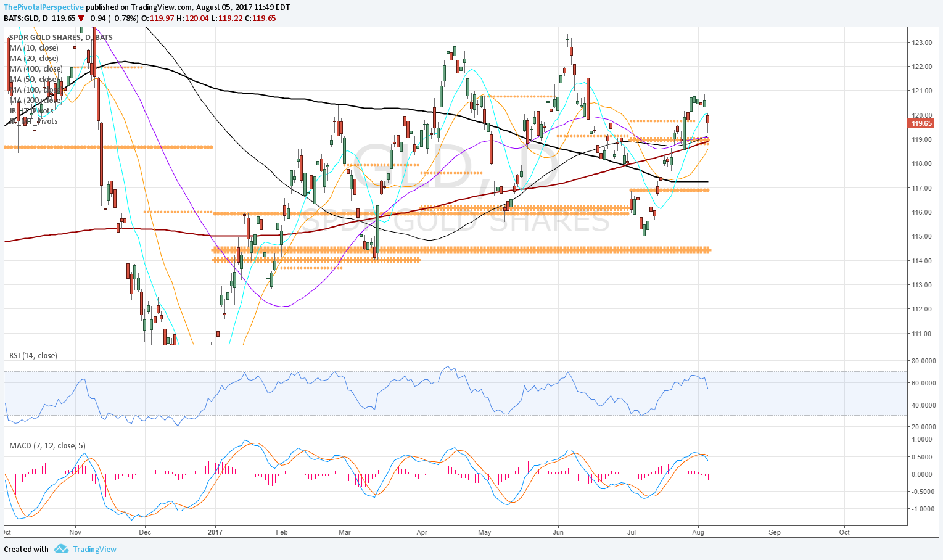Click the Mar label on time axis
This screenshot has height=560, width=943.
coord(345,532)
